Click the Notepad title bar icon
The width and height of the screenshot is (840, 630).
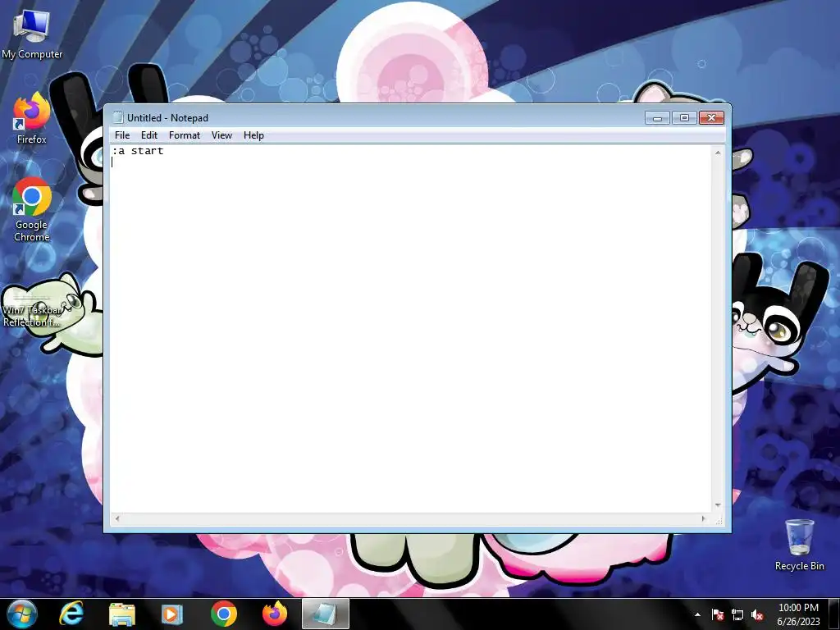(118, 118)
